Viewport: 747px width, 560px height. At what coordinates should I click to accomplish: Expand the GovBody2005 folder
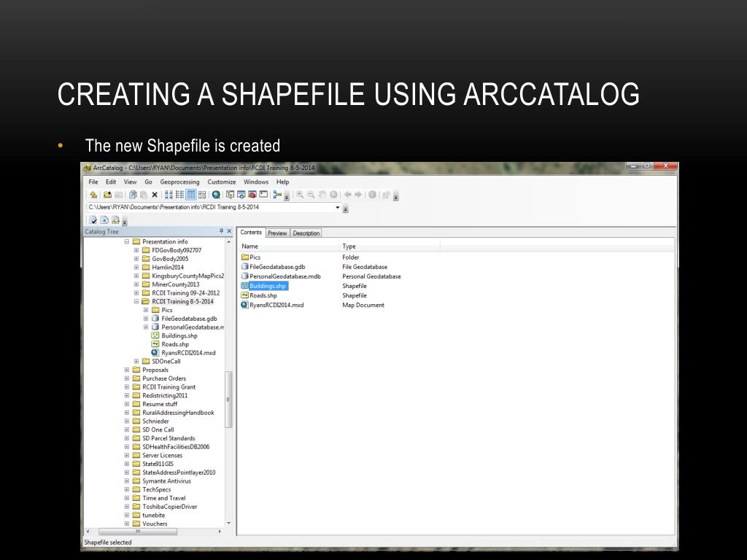pyautogui.click(x=136, y=259)
